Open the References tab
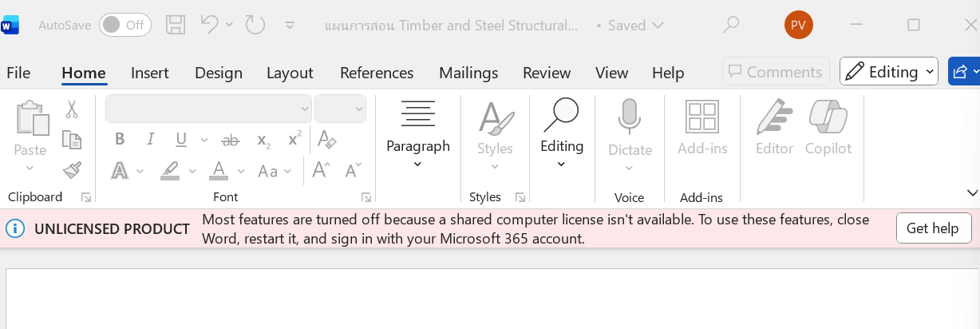This screenshot has width=980, height=329. click(377, 73)
